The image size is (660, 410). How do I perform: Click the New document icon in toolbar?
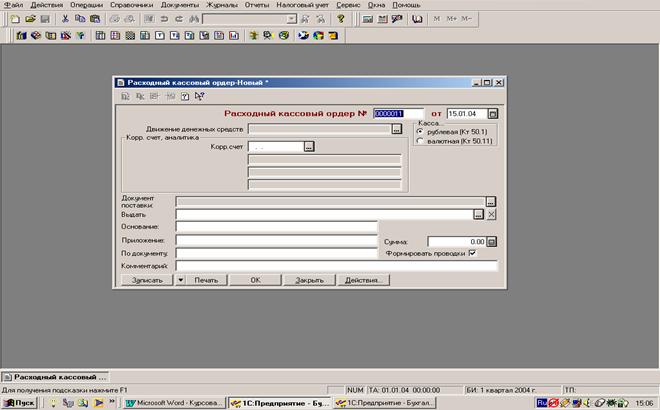point(14,19)
